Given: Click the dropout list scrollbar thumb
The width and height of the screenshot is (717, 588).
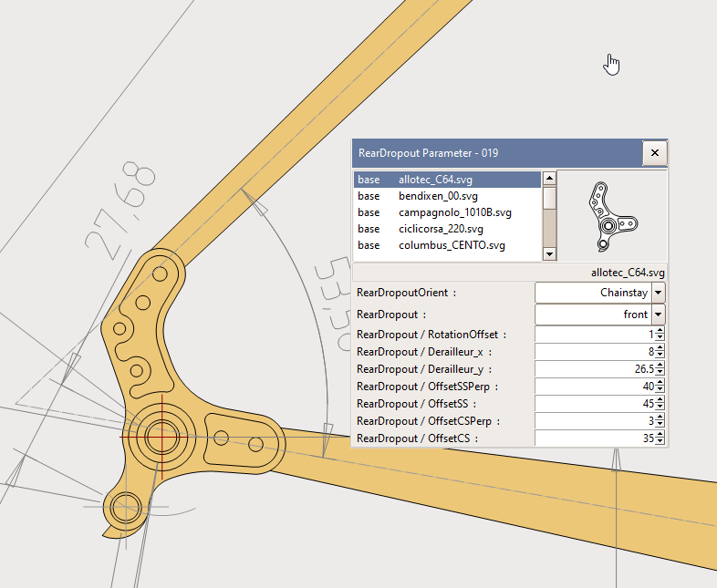Looking at the screenshot, I should (549, 198).
